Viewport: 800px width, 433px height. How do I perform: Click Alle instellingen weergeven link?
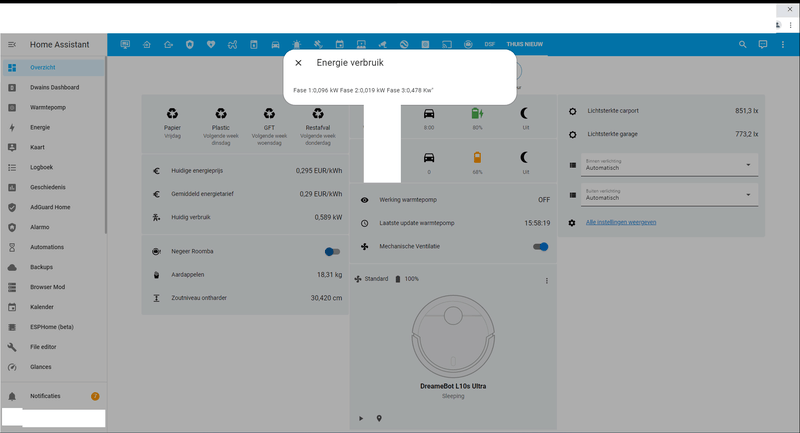pyautogui.click(x=621, y=222)
